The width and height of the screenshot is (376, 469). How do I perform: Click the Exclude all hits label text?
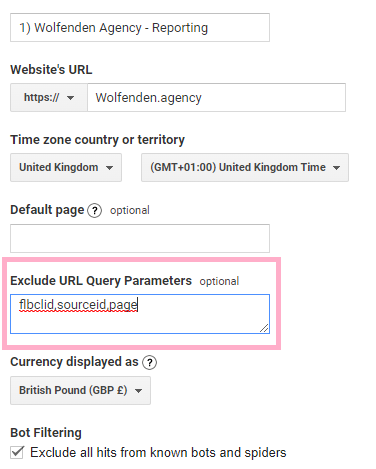click(158, 453)
